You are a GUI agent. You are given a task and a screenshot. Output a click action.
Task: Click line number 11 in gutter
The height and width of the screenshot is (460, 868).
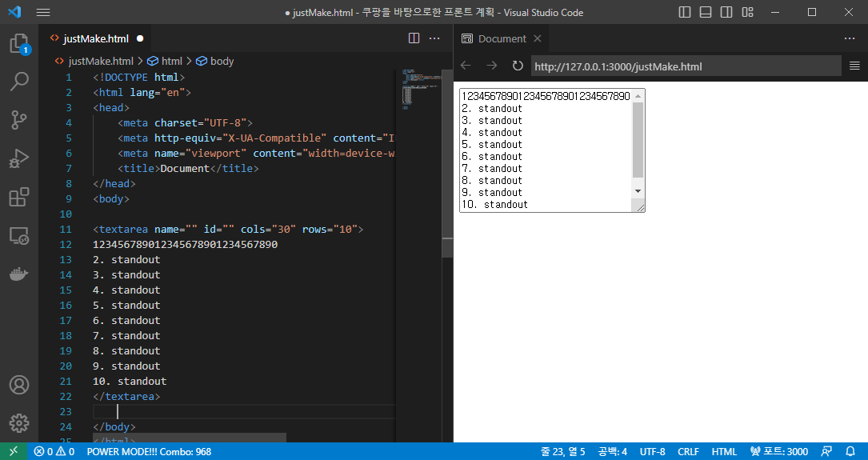(66, 229)
